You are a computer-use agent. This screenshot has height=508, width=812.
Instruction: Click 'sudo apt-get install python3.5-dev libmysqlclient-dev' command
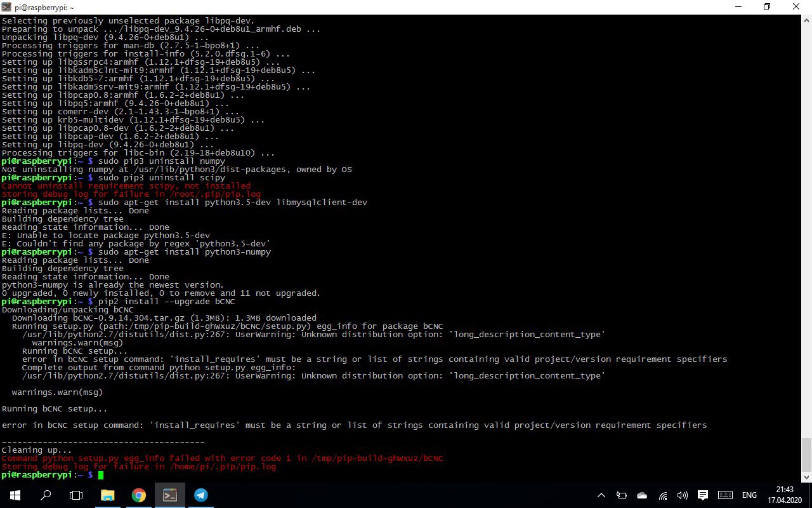[x=233, y=203]
